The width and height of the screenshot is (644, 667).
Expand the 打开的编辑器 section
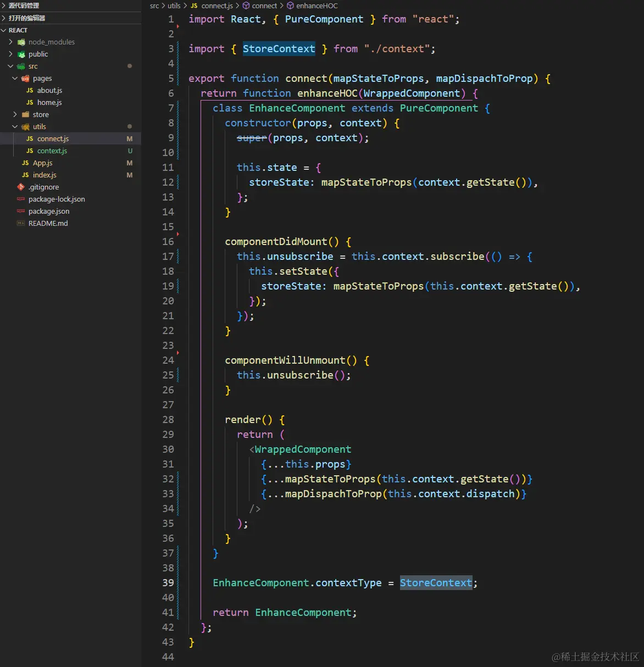click(x=4, y=18)
